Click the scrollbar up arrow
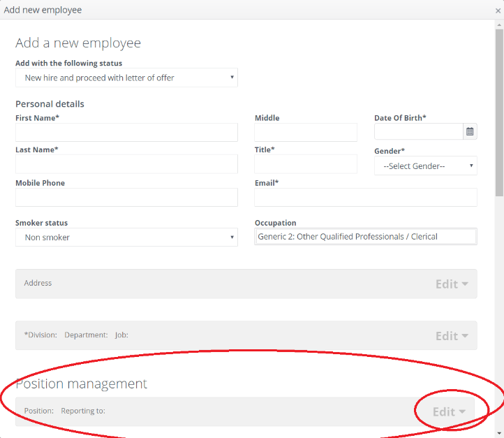 click(x=499, y=24)
